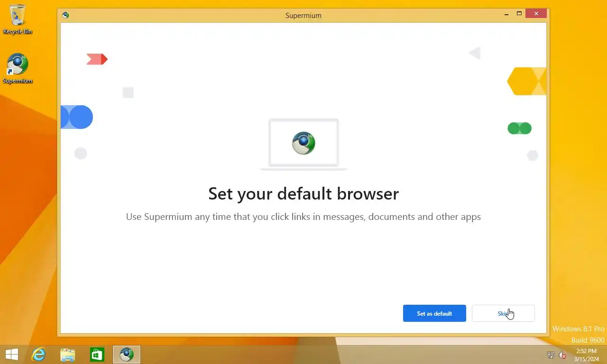Minimize the Supermium window
This screenshot has height=364, width=607.
click(x=506, y=14)
